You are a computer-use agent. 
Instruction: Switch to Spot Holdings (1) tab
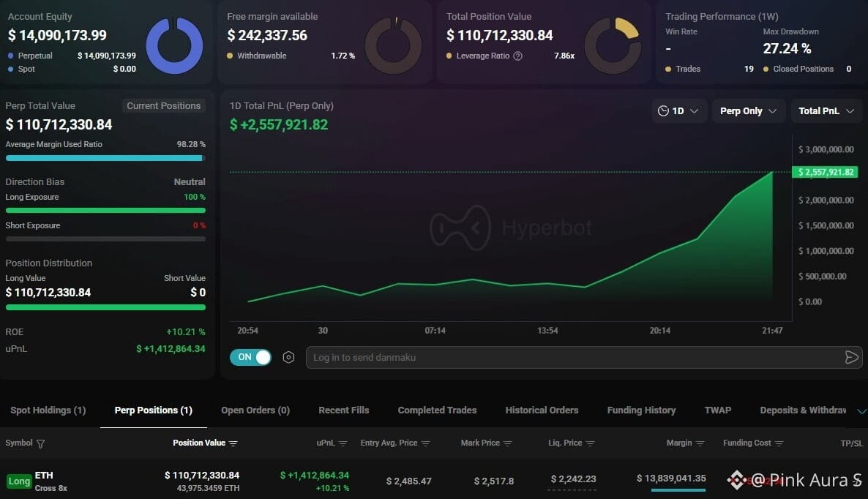48,410
